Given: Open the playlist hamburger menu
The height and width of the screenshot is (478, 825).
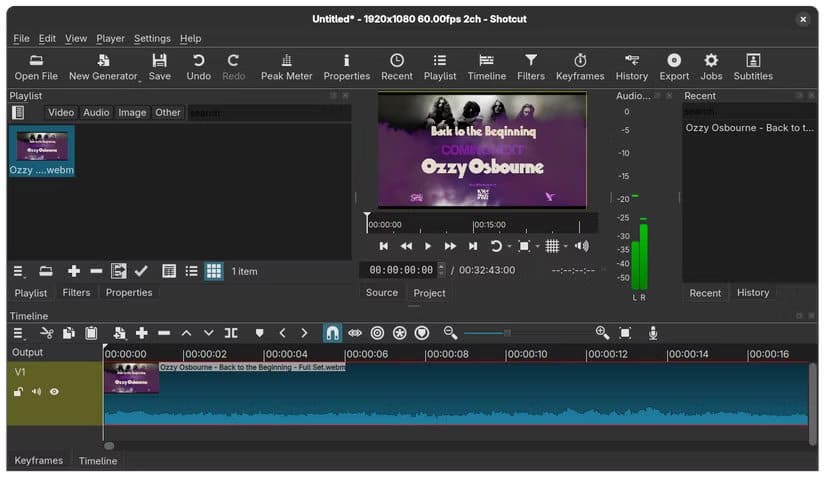Looking at the screenshot, I should (x=18, y=271).
